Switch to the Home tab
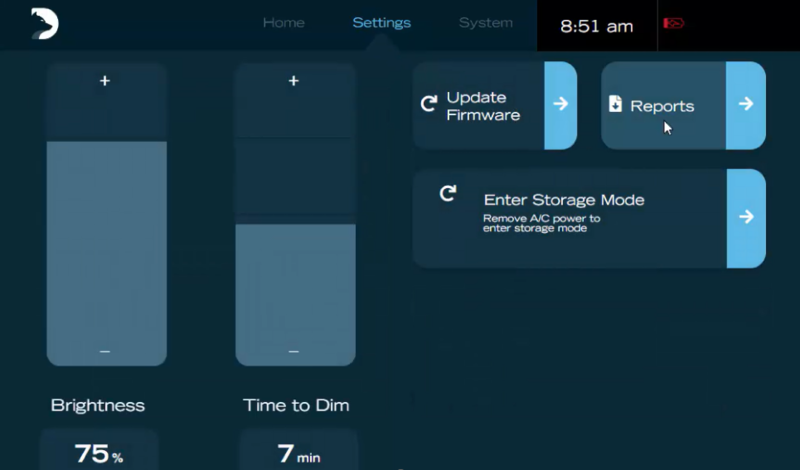 pyautogui.click(x=283, y=23)
